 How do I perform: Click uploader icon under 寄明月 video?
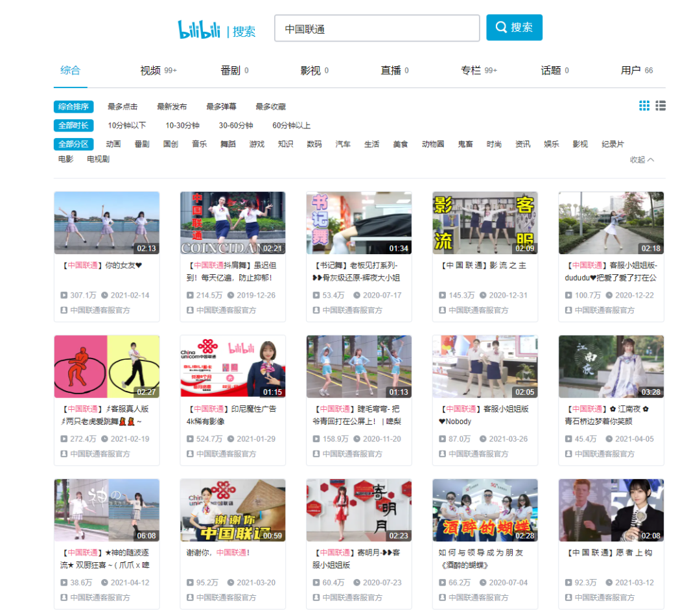[316, 598]
